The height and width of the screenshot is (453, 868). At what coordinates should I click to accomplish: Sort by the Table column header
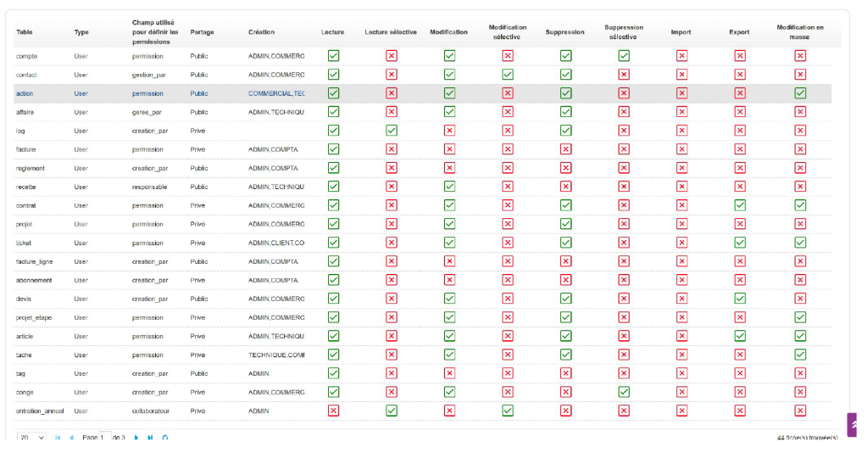click(24, 32)
